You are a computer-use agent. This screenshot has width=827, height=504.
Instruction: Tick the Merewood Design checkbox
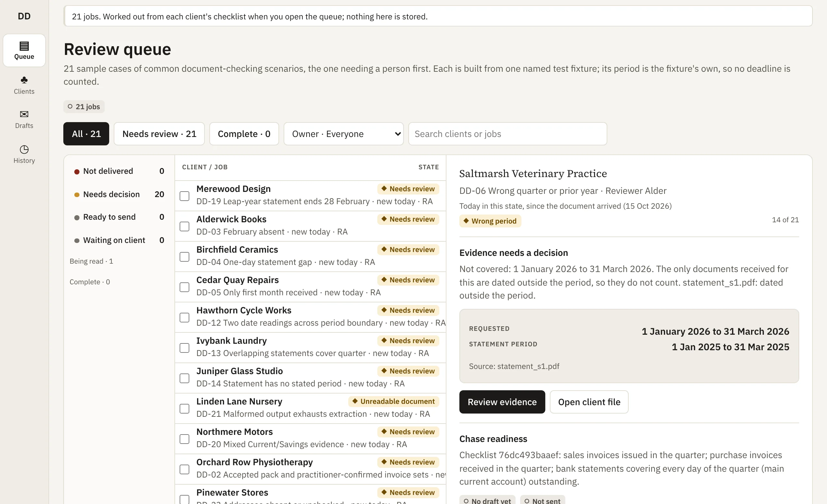(x=184, y=196)
